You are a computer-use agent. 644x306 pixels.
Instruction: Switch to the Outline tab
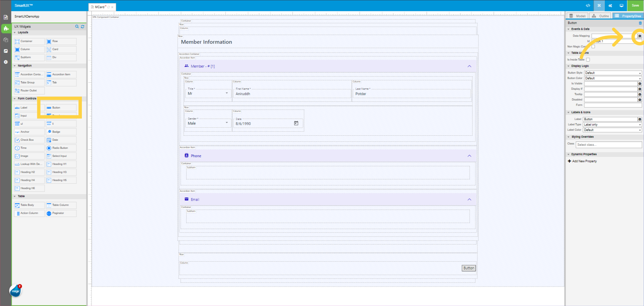600,15
